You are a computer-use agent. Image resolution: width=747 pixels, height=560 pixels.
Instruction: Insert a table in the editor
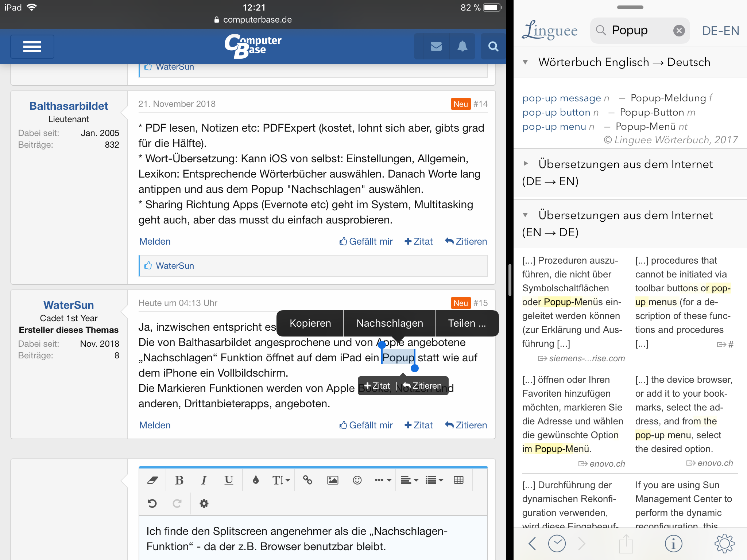pos(458,480)
